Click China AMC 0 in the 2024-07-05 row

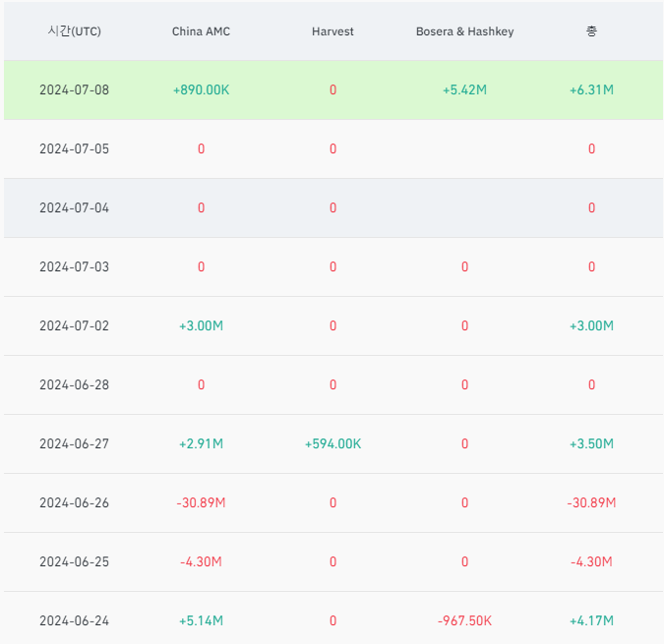coord(201,148)
